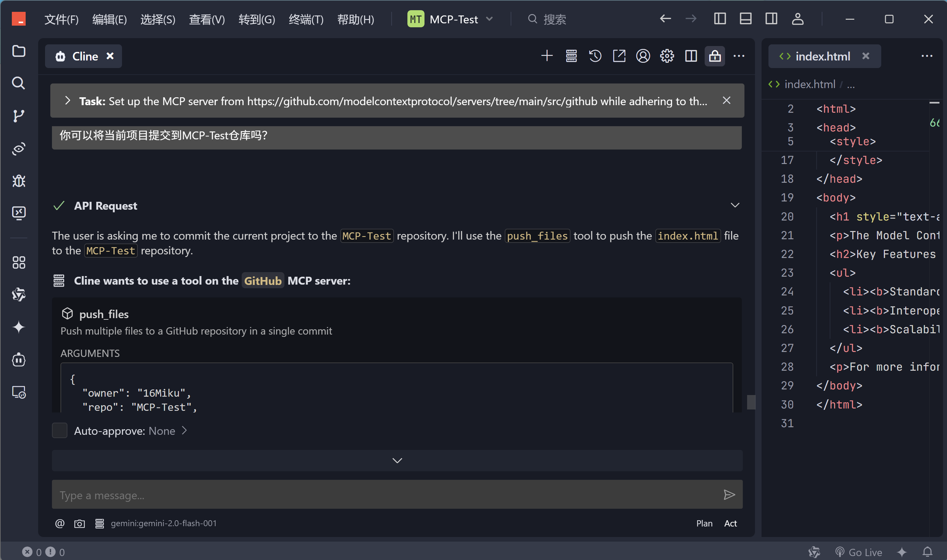This screenshot has height=560, width=947.
Task: Switch Cline to Act mode
Action: pos(730,524)
